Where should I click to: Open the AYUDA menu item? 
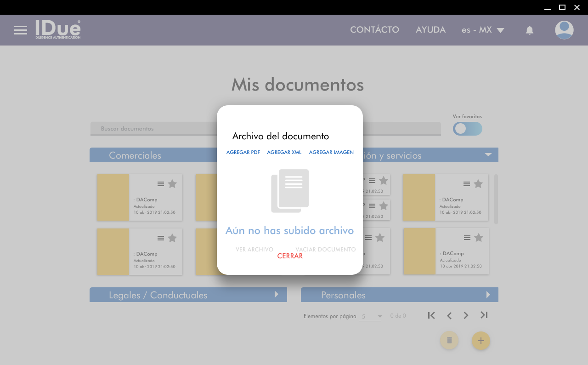point(430,30)
